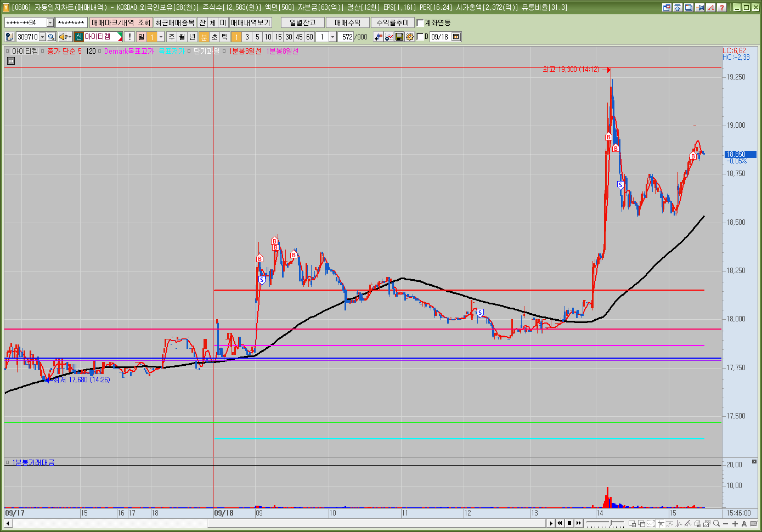Screen dimensions: 762x532
Task: Click the always-on-top up arrow icon in title bar
Action: (678, 8)
